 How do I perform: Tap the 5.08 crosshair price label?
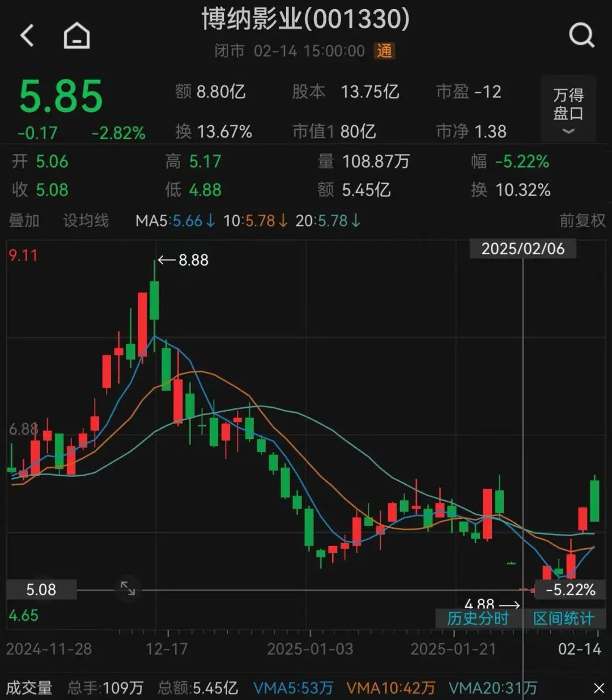pyautogui.click(x=41, y=590)
